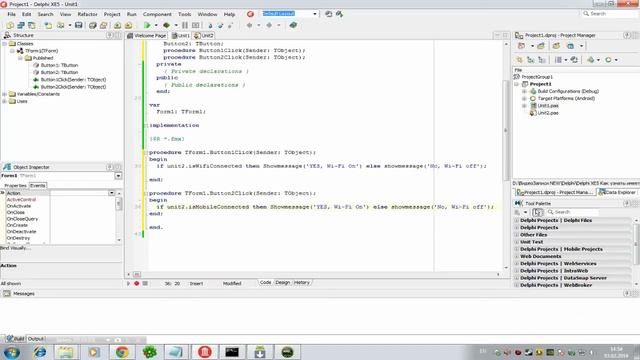
Task: Open Internet Explorer from the taskbar
Action: click(40, 352)
